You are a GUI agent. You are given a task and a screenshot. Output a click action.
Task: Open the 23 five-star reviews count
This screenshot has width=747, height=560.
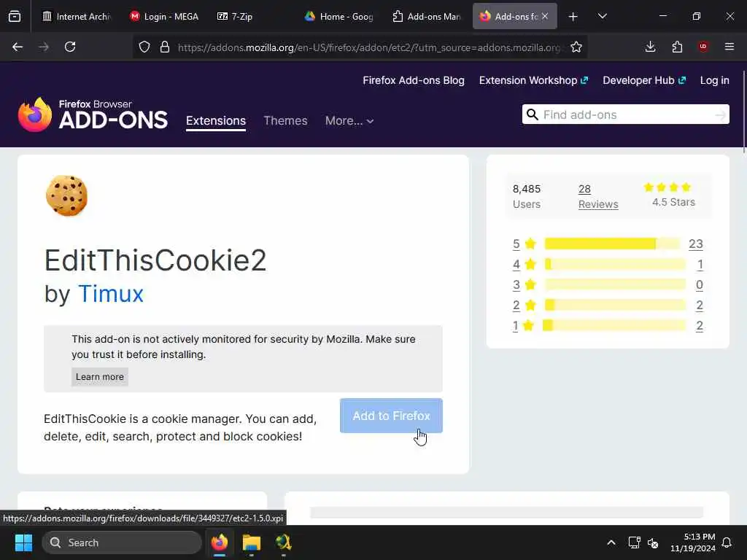(695, 244)
